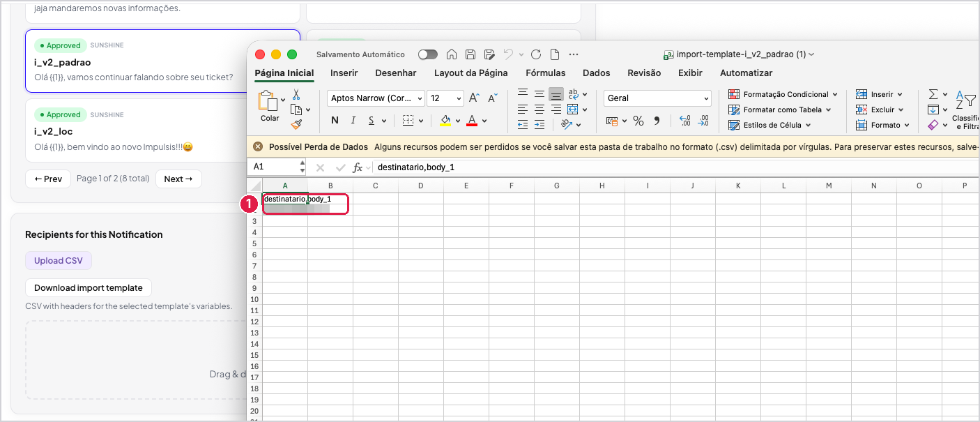
Task: Click Download import template button
Action: click(x=89, y=287)
